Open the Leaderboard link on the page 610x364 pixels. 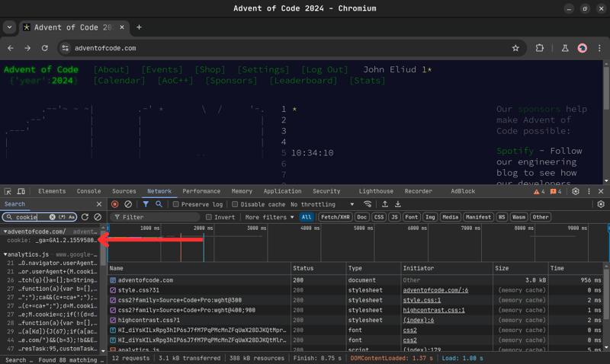[303, 81]
